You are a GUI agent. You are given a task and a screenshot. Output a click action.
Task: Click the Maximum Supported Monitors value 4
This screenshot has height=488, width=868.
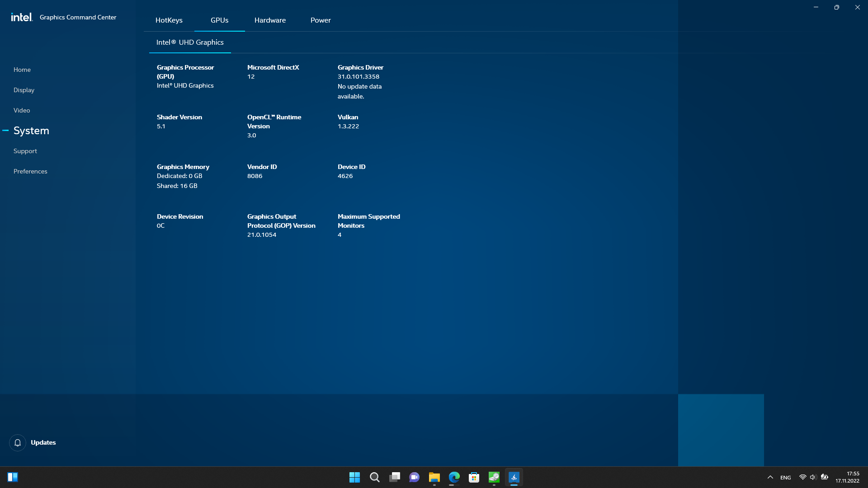pyautogui.click(x=340, y=235)
